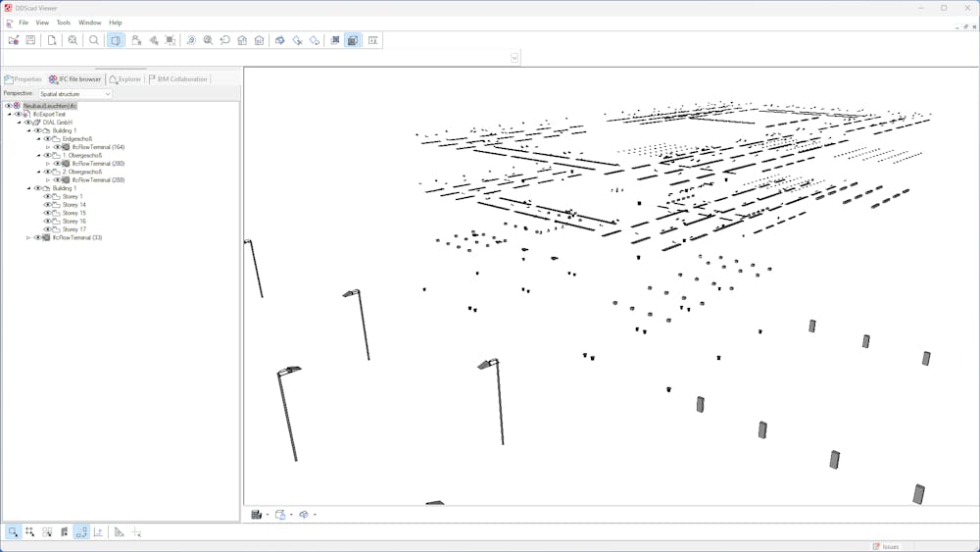
Task: Click the house with up arrow icon
Action: [242, 40]
